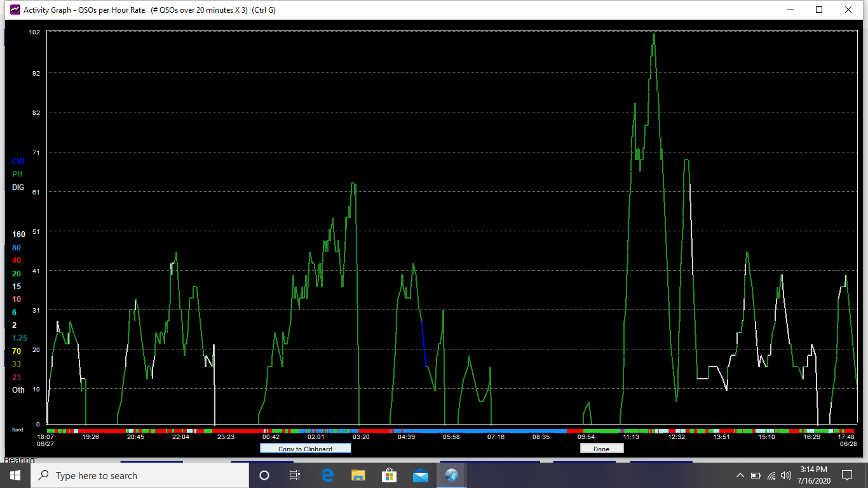Click the Activity Graph window title icon
Image resolution: width=868 pixels, height=488 pixels.
tap(15, 10)
